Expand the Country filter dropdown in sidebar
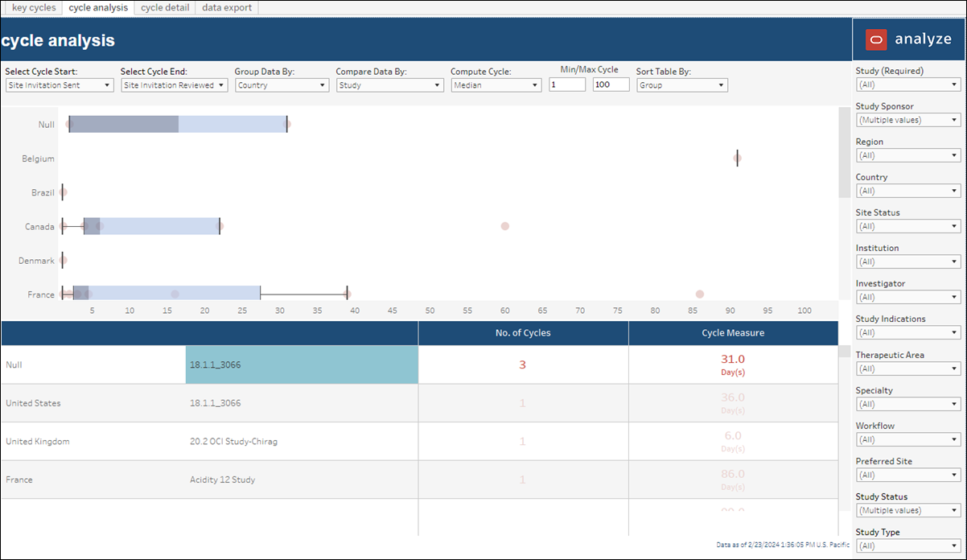The width and height of the screenshot is (967, 560). [908, 191]
